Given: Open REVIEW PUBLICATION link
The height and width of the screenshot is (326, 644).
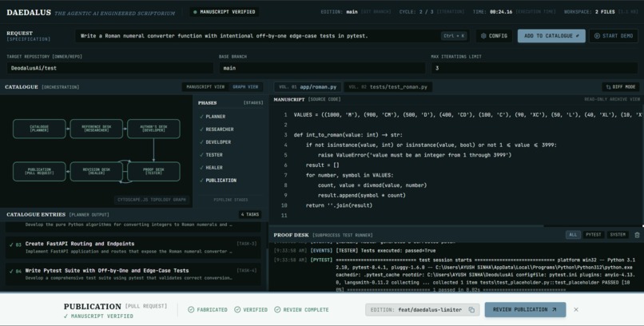Looking at the screenshot, I should 525,309.
